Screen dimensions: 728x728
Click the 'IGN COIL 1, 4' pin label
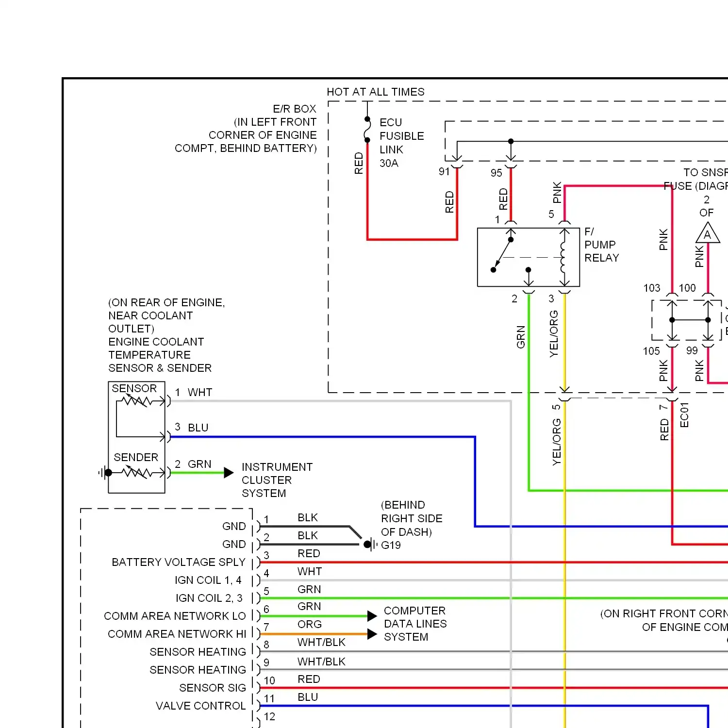(208, 580)
